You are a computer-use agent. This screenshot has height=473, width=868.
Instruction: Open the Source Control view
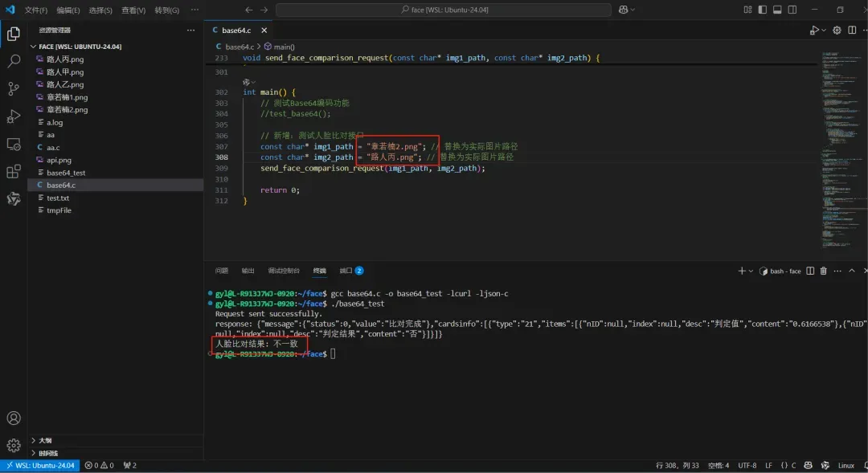(x=14, y=88)
